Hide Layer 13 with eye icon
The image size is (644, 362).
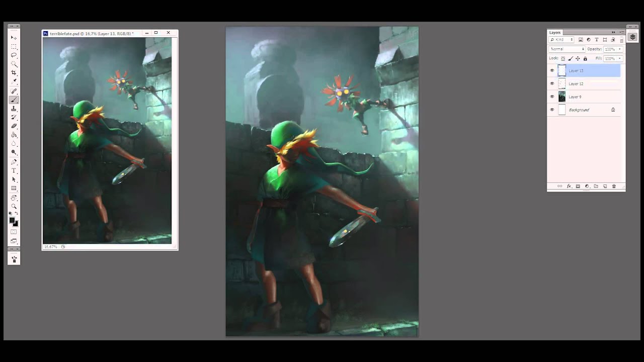click(x=552, y=70)
